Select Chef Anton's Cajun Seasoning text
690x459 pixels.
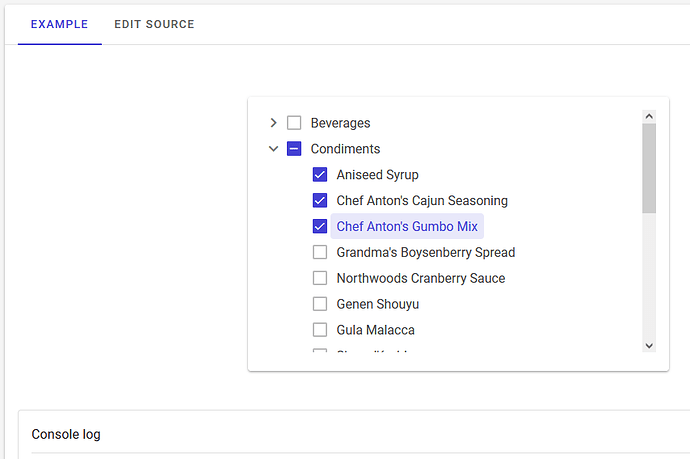click(422, 201)
